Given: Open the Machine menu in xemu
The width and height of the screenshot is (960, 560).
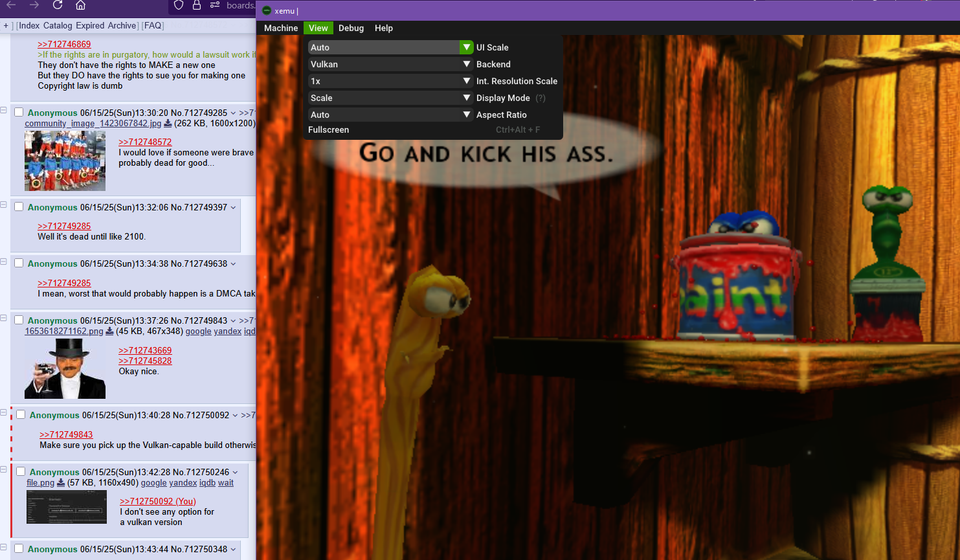Looking at the screenshot, I should pos(281,28).
